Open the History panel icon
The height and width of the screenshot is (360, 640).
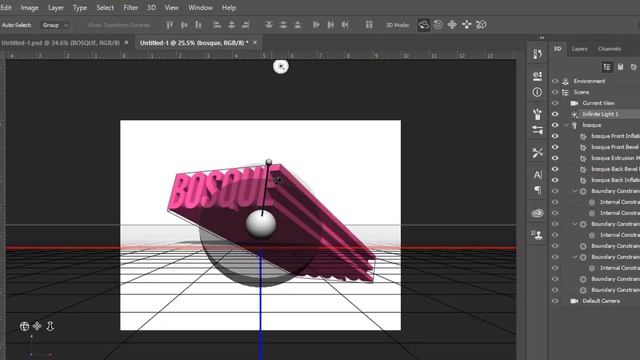pos(537,54)
